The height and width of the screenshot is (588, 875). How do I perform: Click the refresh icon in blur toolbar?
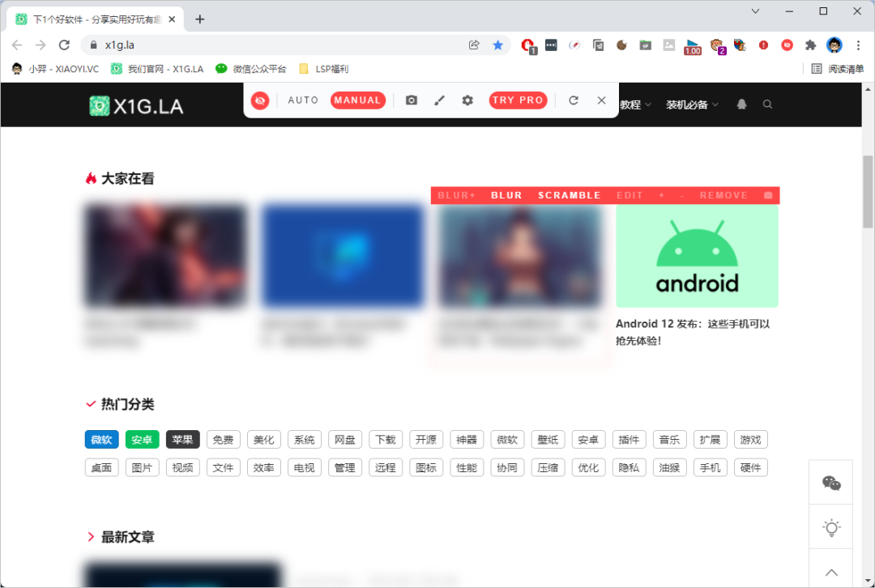(x=574, y=100)
